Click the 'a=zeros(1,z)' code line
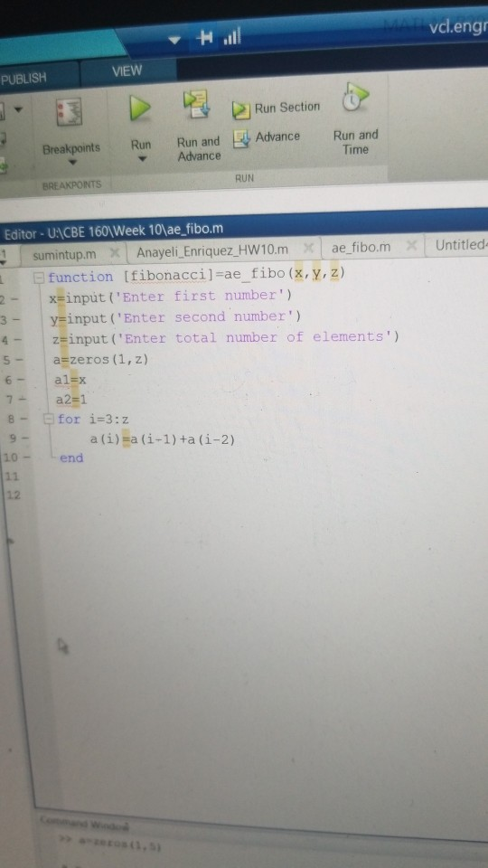The height and width of the screenshot is (868, 488). coord(99,359)
